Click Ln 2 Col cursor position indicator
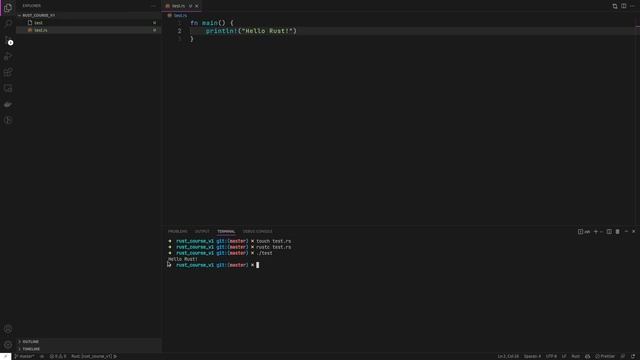Screen dimensions: 640x360 pos(508,356)
